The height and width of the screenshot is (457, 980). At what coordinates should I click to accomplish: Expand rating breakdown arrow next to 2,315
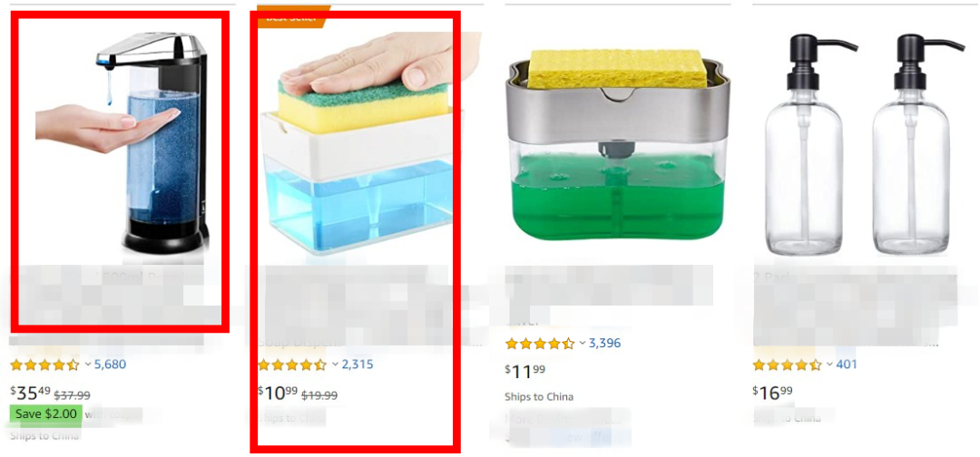pos(335,364)
